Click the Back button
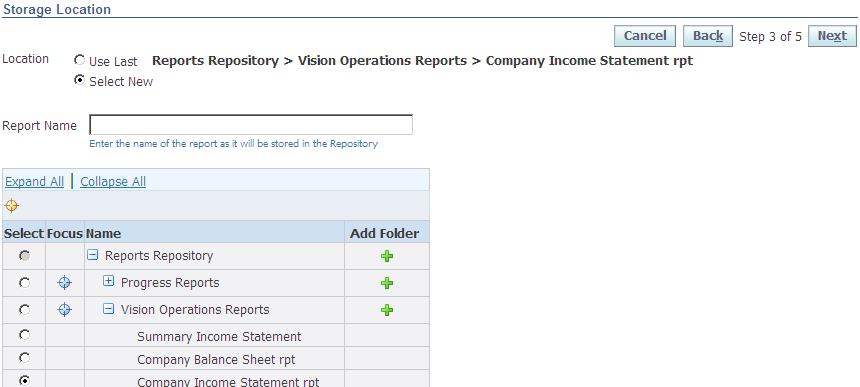 [708, 36]
